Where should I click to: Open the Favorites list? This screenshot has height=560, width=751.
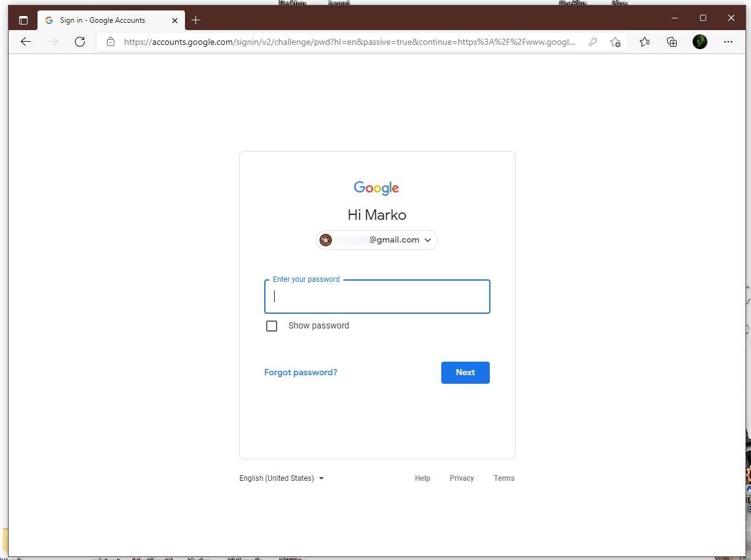(644, 42)
